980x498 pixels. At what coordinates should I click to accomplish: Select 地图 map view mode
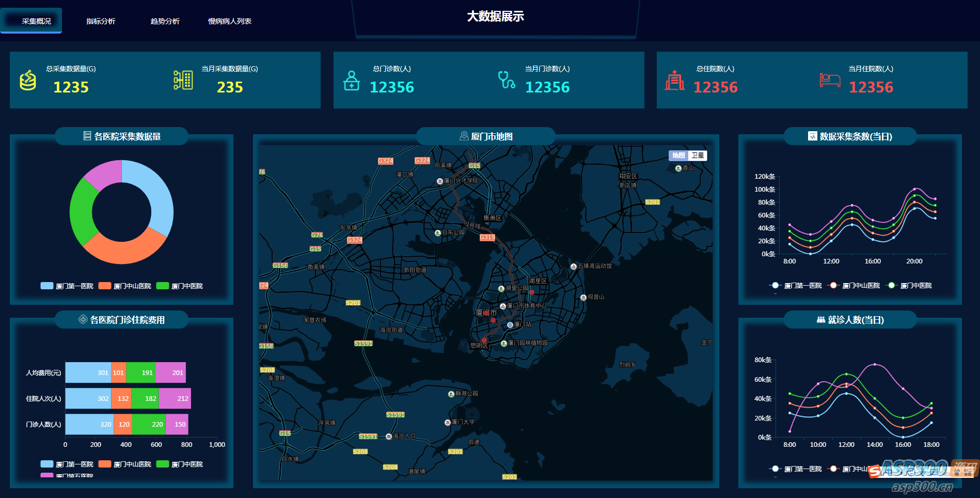point(678,155)
